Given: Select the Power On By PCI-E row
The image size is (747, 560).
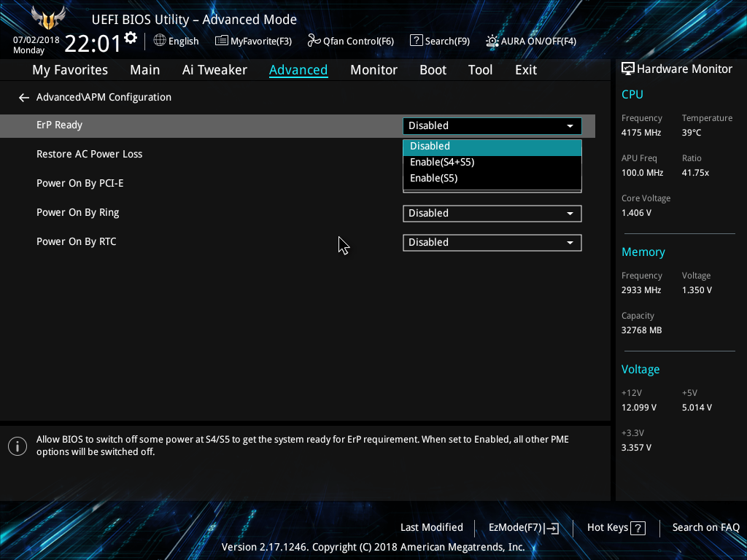Looking at the screenshot, I should (x=298, y=183).
